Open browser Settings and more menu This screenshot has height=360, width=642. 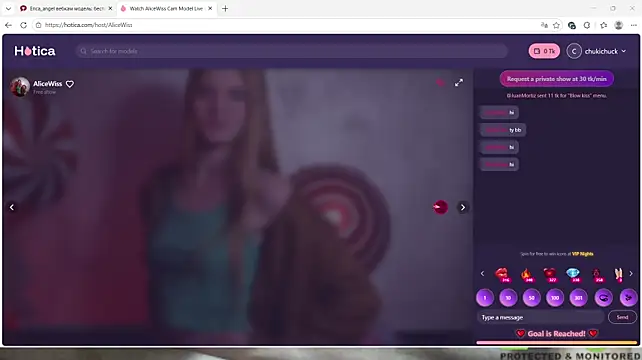[x=633, y=25]
